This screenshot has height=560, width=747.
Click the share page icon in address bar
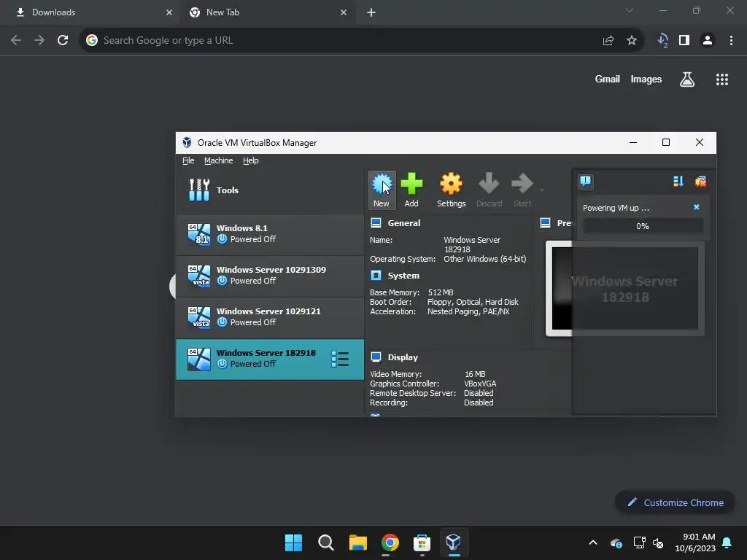[x=608, y=41]
